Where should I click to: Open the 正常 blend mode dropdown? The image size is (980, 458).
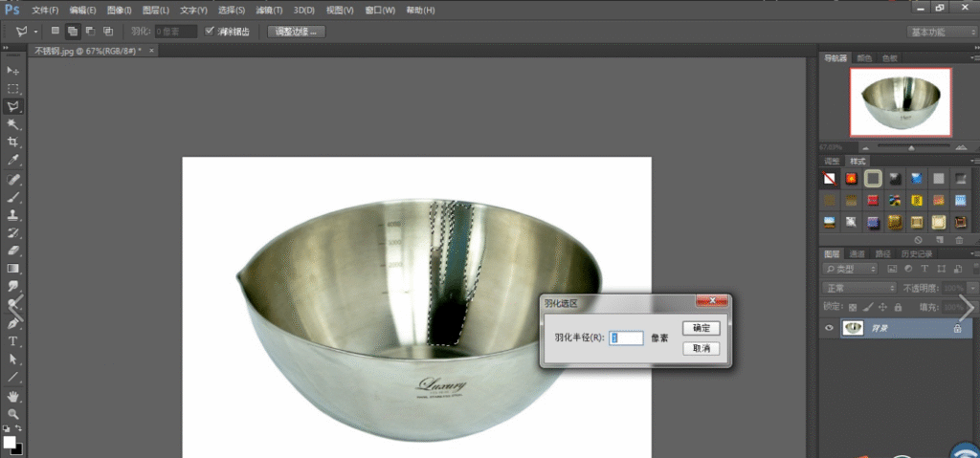(860, 288)
